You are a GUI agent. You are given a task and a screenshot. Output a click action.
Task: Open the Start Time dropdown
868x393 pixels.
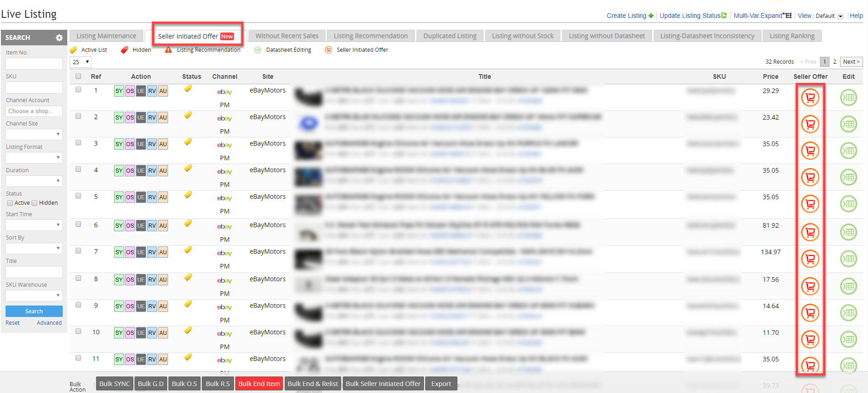click(34, 225)
